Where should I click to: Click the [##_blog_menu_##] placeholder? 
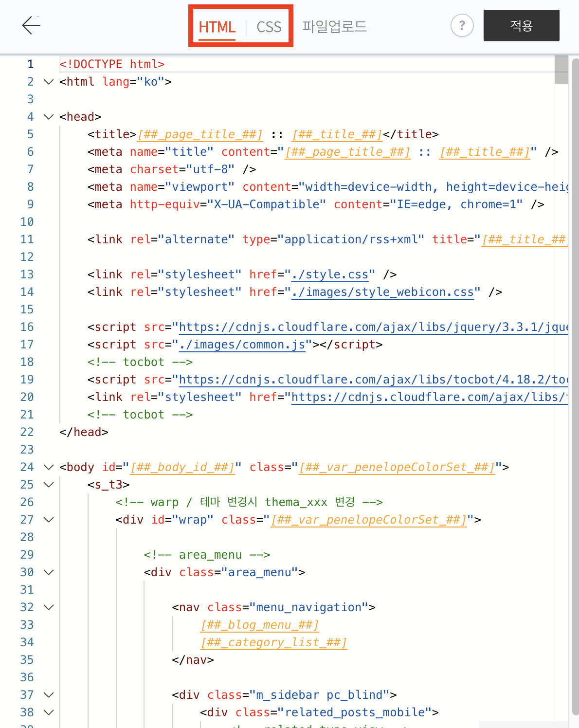pyautogui.click(x=260, y=625)
